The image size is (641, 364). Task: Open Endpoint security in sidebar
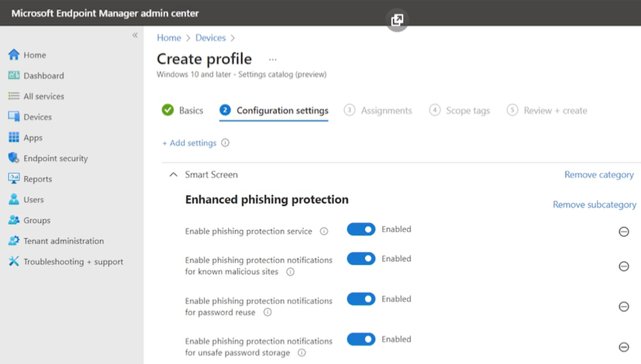click(56, 158)
